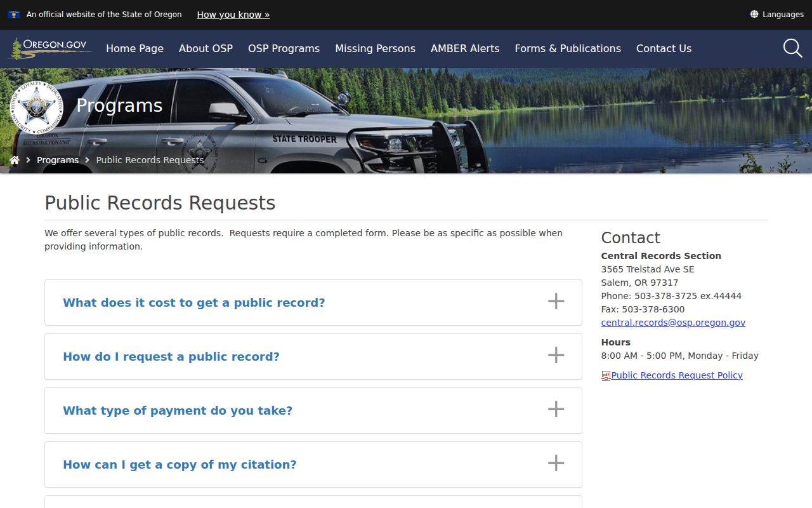
Task: Go to Contact Us menu item
Action: click(x=664, y=48)
